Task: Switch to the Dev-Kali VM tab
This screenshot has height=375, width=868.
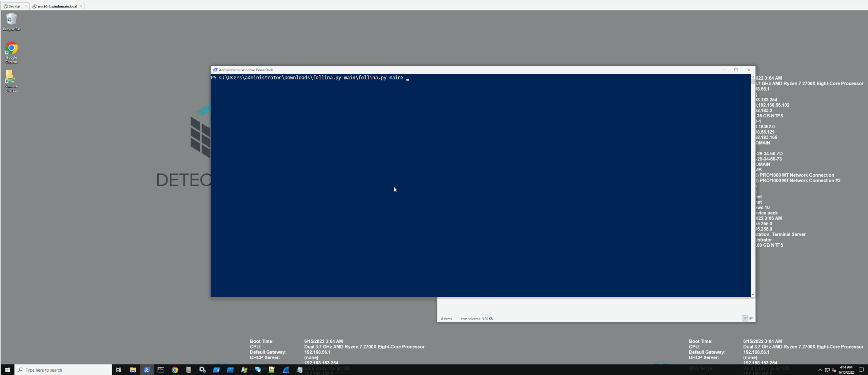Action: point(14,6)
